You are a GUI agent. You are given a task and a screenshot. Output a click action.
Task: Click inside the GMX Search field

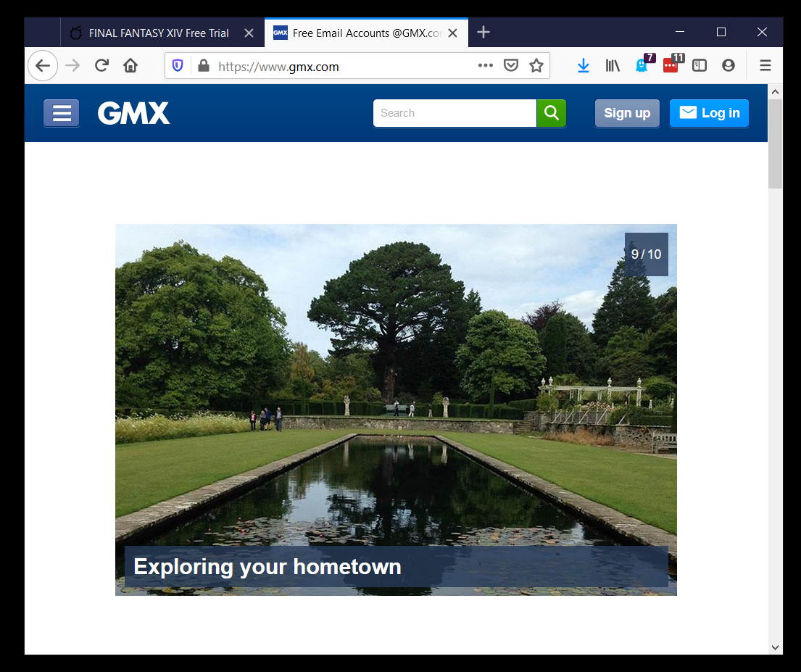(455, 113)
